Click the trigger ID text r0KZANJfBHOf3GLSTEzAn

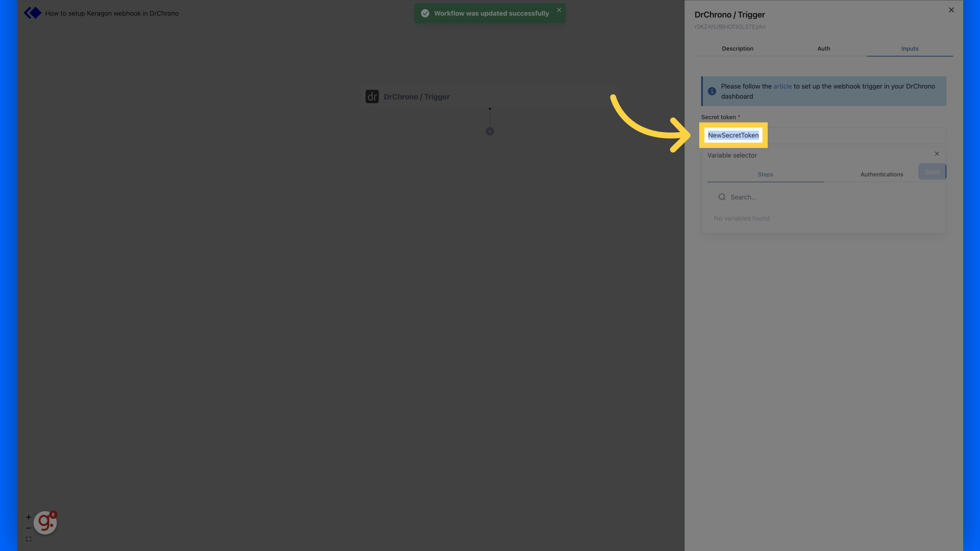[729, 27]
